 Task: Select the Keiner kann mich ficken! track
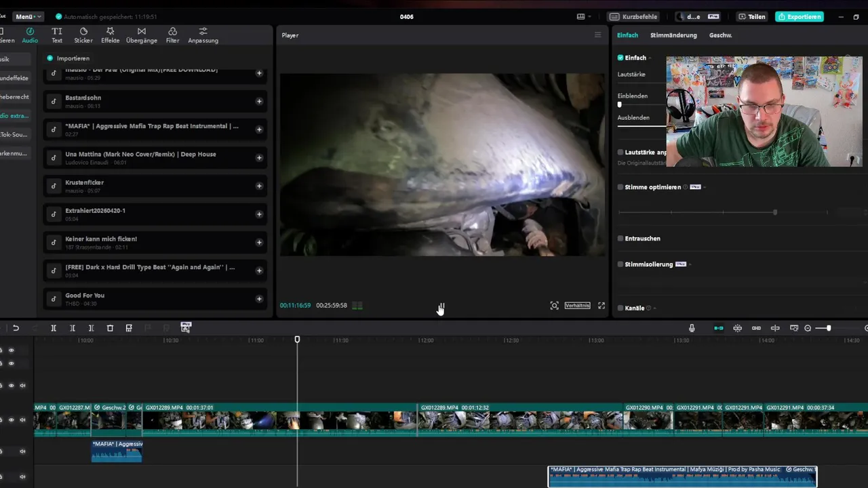pyautogui.click(x=155, y=243)
